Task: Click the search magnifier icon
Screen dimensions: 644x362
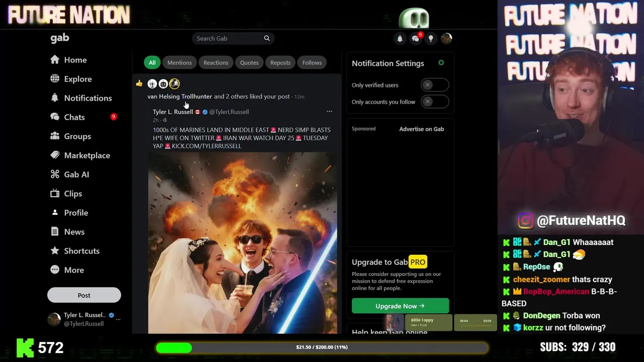Action: coord(267,38)
